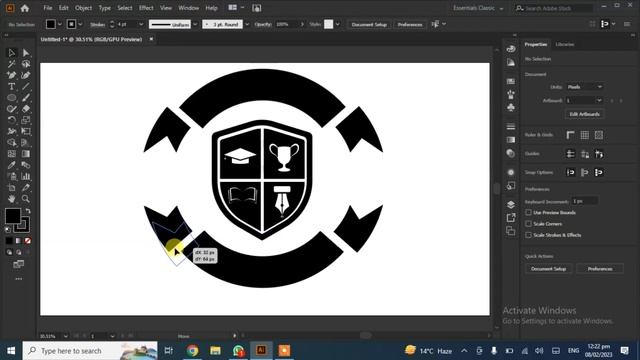Screen dimensions: 640x360
Task: Open the Window menu
Action: [188, 8]
